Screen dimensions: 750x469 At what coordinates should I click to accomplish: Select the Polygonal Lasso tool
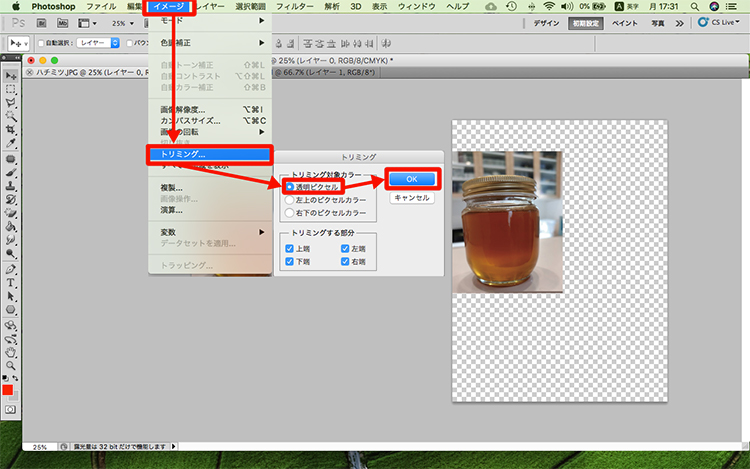pyautogui.click(x=11, y=103)
